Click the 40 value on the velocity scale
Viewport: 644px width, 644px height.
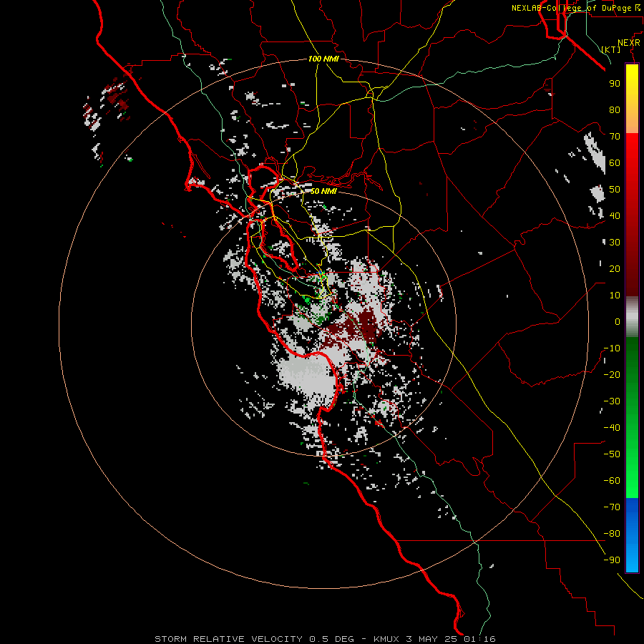(x=615, y=216)
